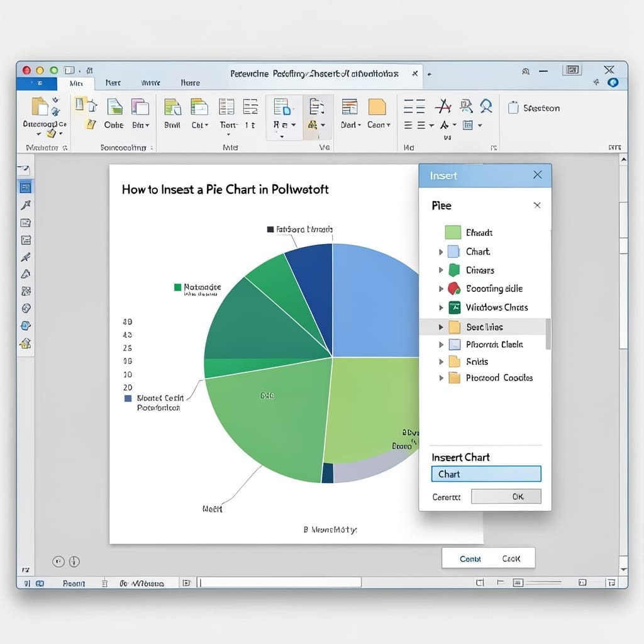This screenshot has height=644, width=644.
Task: Click the 'Chart' input field under Insert Chart
Action: 486,474
